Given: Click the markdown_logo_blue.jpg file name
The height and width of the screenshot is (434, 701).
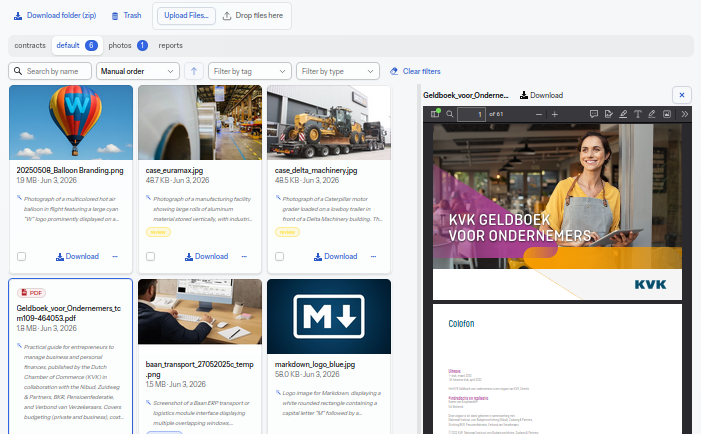Looking at the screenshot, I should pyautogui.click(x=315, y=364).
